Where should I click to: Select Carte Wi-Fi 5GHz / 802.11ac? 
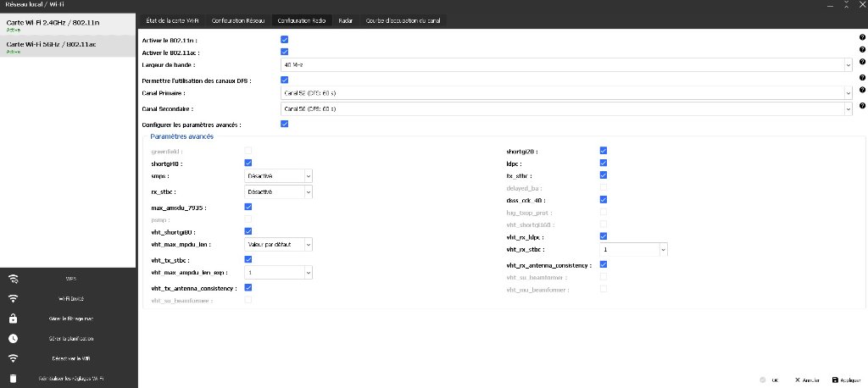68,47
